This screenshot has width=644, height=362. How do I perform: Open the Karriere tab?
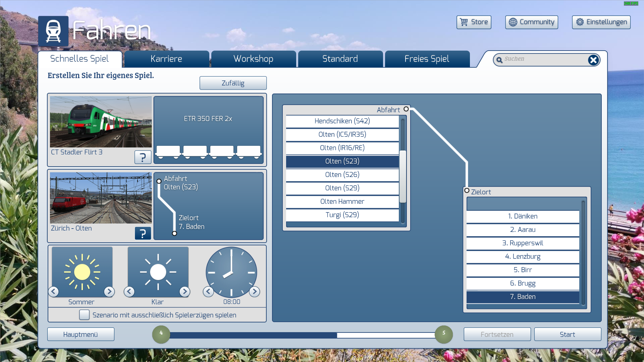(x=166, y=59)
